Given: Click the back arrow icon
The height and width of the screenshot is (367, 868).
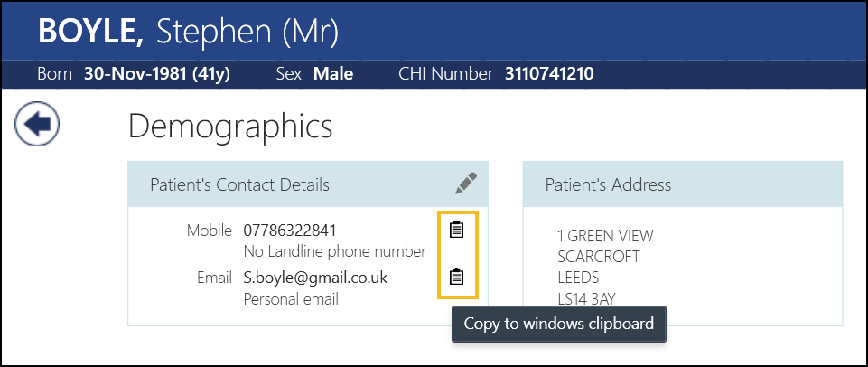Looking at the screenshot, I should pyautogui.click(x=37, y=124).
